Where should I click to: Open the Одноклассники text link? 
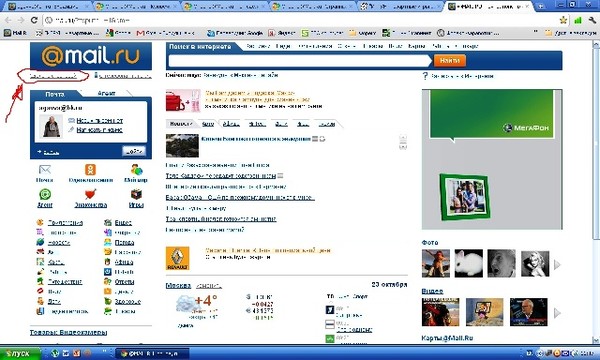click(91, 180)
